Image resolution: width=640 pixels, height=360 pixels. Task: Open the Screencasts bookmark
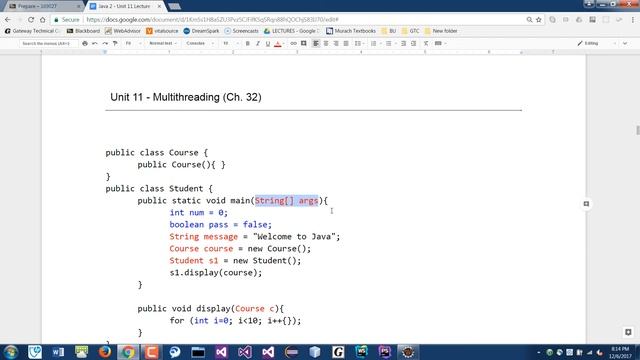242,31
